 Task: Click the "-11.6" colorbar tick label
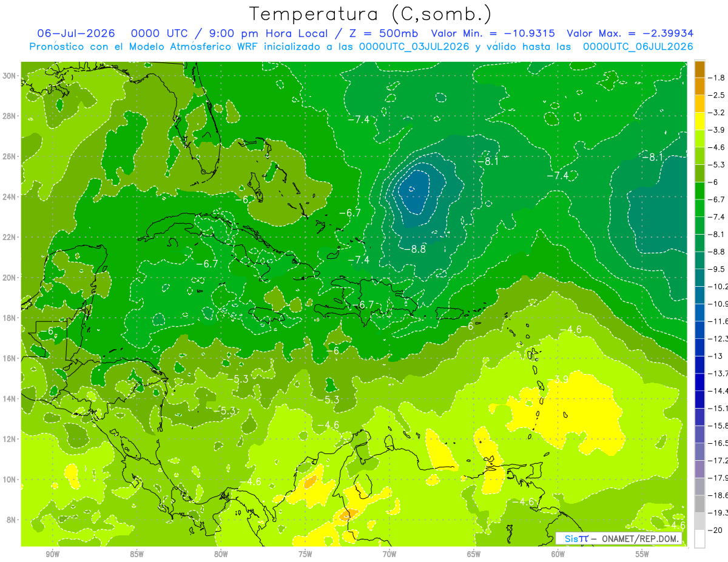[718, 321]
